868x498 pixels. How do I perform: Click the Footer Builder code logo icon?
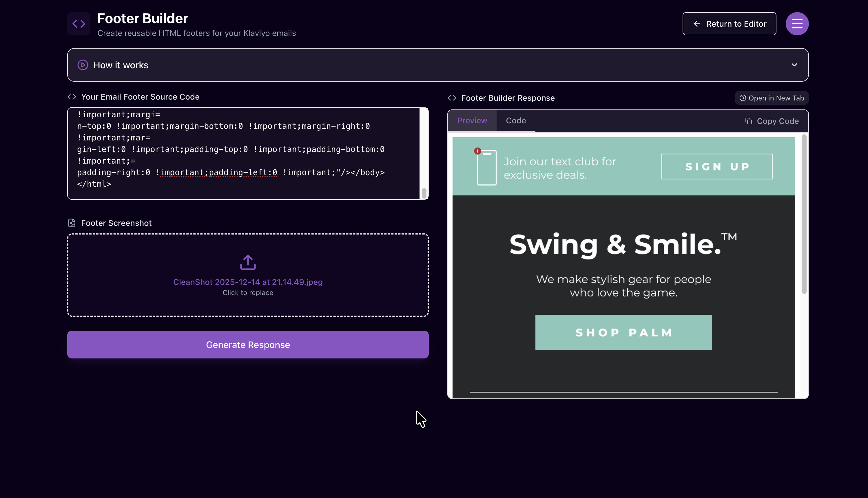click(79, 24)
